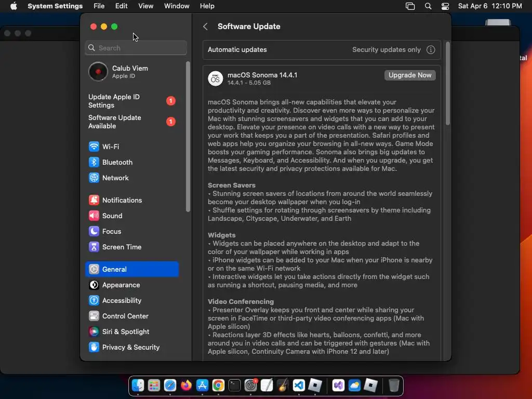Click the "Automatic updates" label
The height and width of the screenshot is (399, 532).
237,49
